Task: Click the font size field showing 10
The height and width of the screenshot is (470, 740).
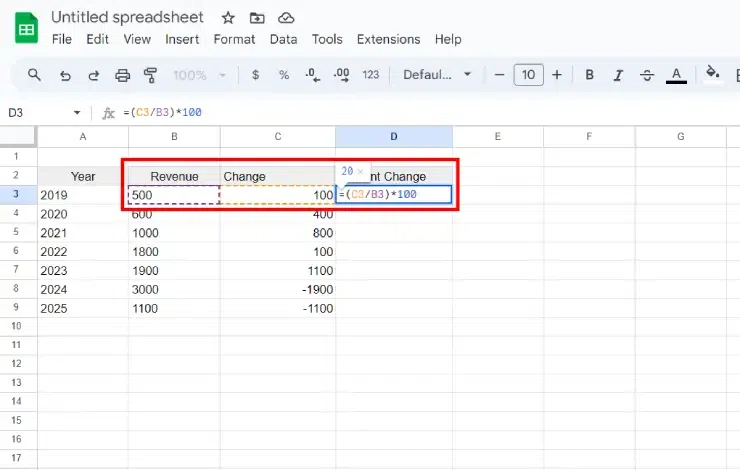Action: coord(528,75)
